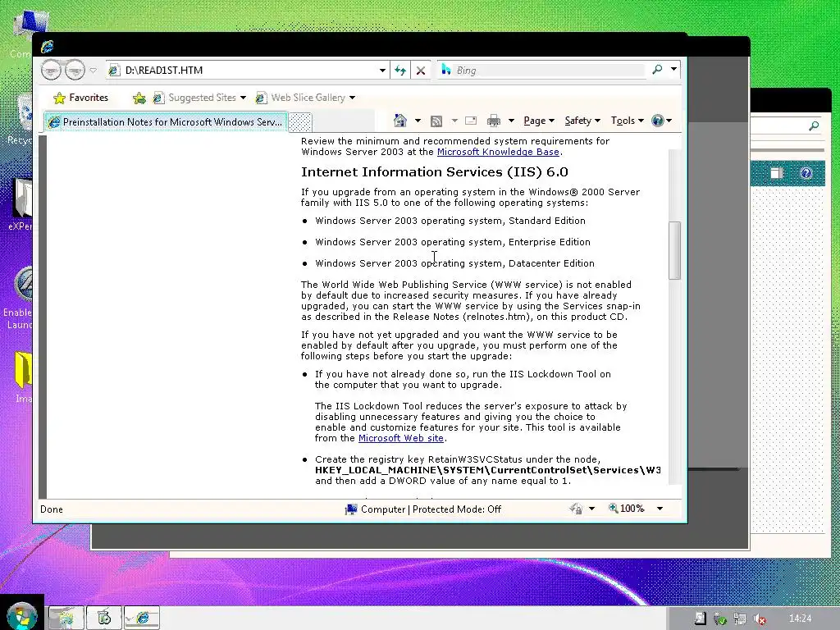Click the Standard Edition bullet text
Viewport: 840px width, 630px height.
point(450,221)
